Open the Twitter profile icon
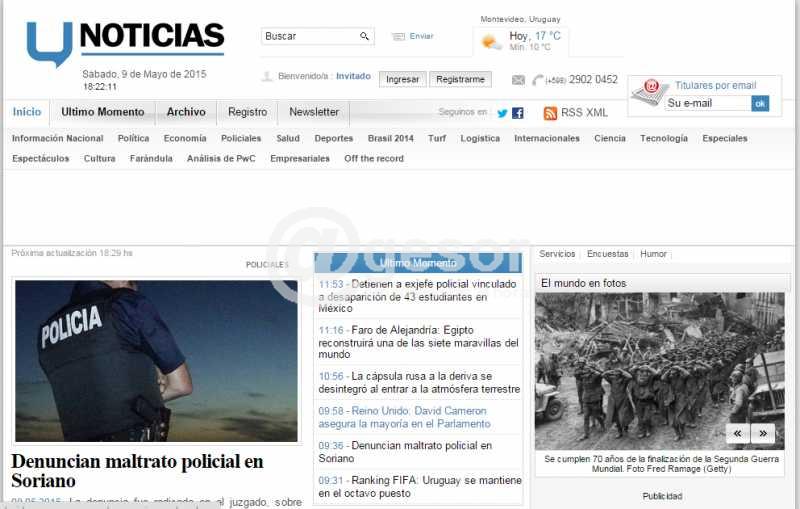Image resolution: width=800 pixels, height=509 pixels. pos(502,113)
